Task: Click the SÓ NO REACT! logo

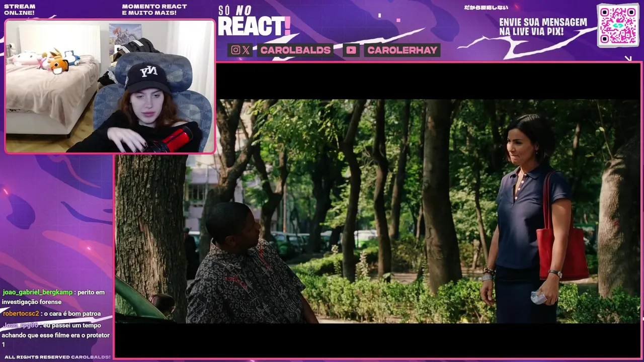Action: coord(254,21)
